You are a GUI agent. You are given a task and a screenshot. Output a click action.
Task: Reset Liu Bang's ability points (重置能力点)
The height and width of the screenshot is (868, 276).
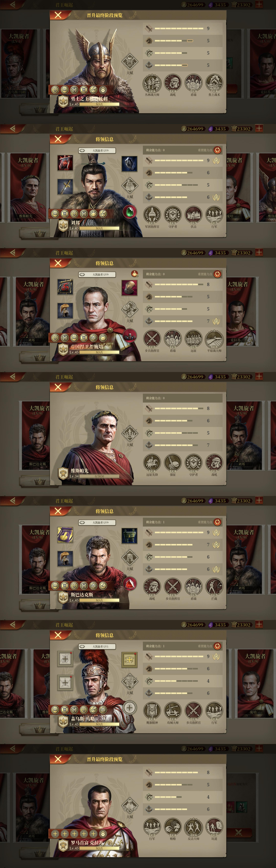pos(218,150)
